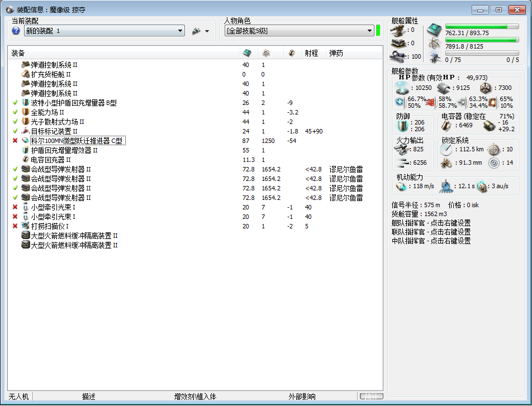This screenshot has height=406, width=532.
Task: Click the EM resistance icon showing 66.7%
Action: tap(400, 102)
